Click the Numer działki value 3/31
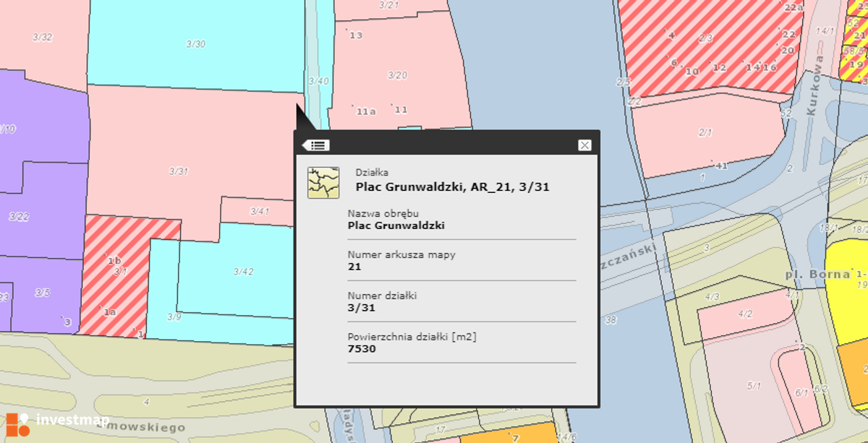 tap(362, 308)
